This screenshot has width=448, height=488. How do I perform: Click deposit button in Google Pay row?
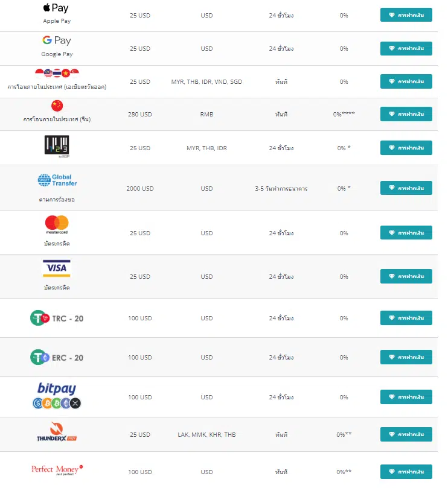[x=406, y=48]
